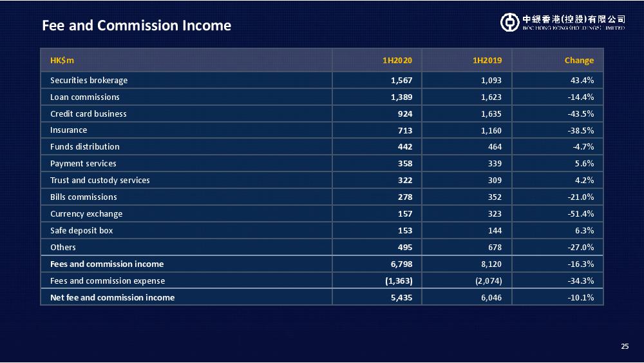Select the Net fee and commission income label
Viewport: 644px width, 363px height.
(x=113, y=298)
